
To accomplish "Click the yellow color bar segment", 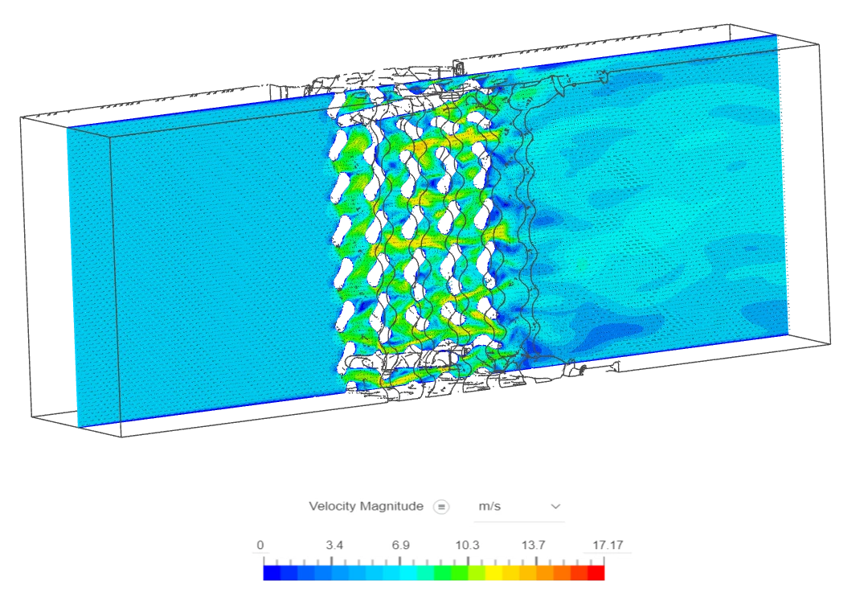I will tap(494, 573).
